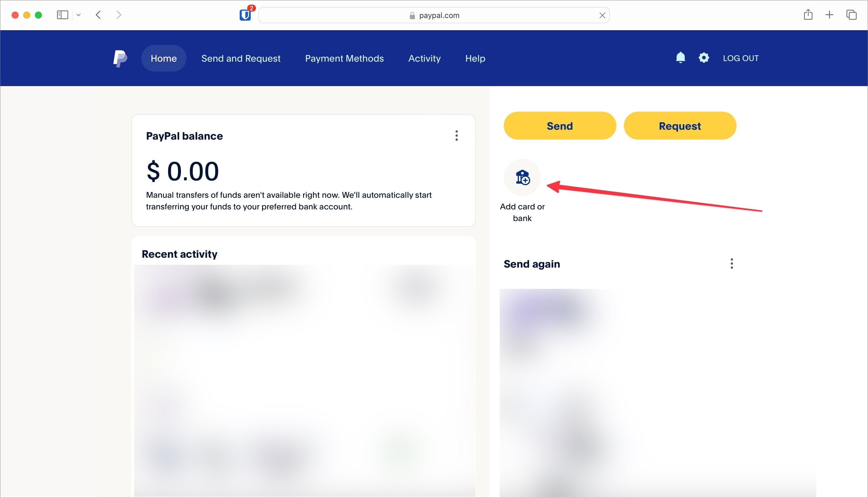Click browser new tab button

point(830,15)
